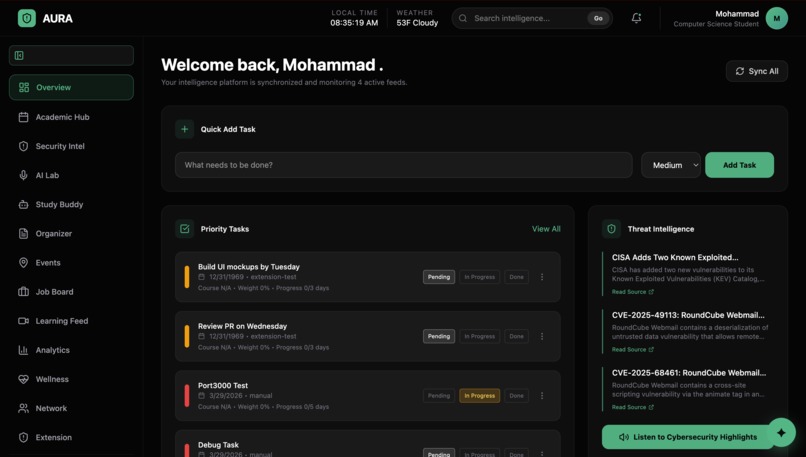This screenshot has width=806, height=457.
Task: Click the AURA shield logo icon
Action: click(27, 19)
